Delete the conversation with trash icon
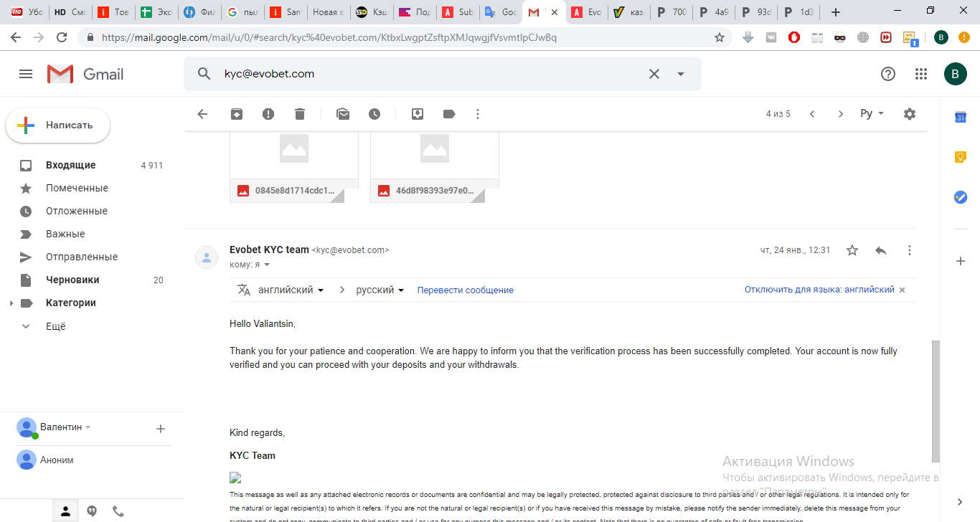 pyautogui.click(x=300, y=114)
